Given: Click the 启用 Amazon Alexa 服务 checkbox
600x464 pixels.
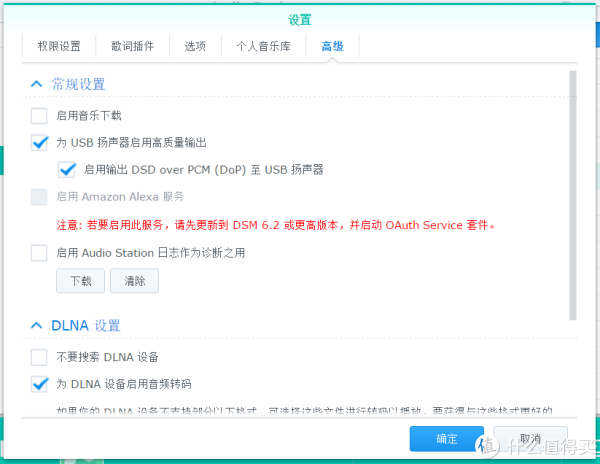Looking at the screenshot, I should coord(39,197).
